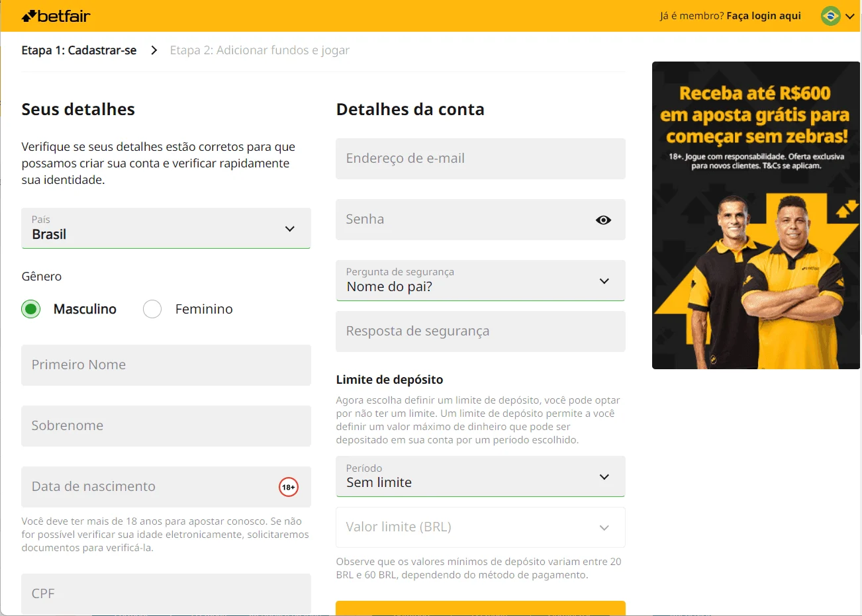Click the CPF input field
The width and height of the screenshot is (862, 616).
pyautogui.click(x=166, y=594)
